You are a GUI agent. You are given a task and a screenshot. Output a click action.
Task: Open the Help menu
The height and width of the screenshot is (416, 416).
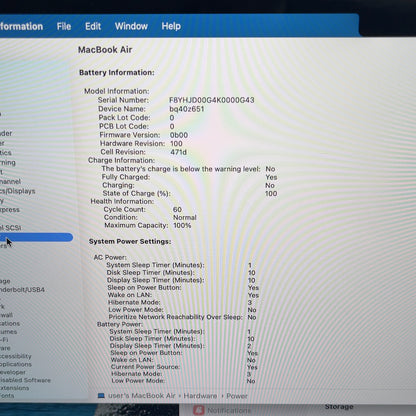click(x=171, y=26)
